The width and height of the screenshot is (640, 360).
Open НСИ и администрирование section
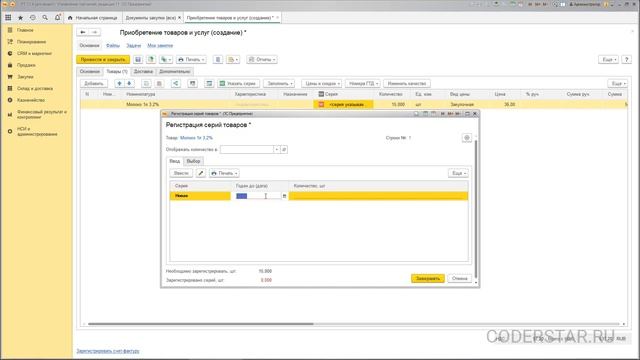[x=37, y=131]
